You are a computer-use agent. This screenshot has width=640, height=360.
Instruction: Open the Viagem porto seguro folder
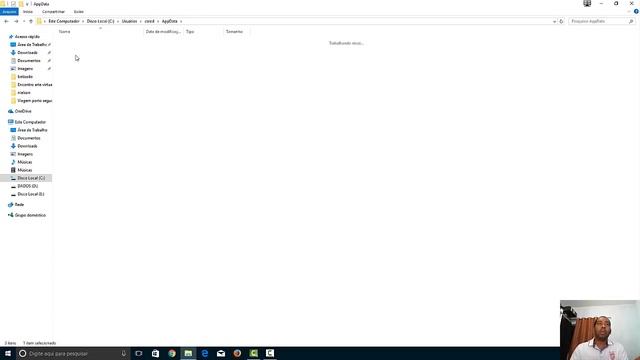tap(34, 100)
